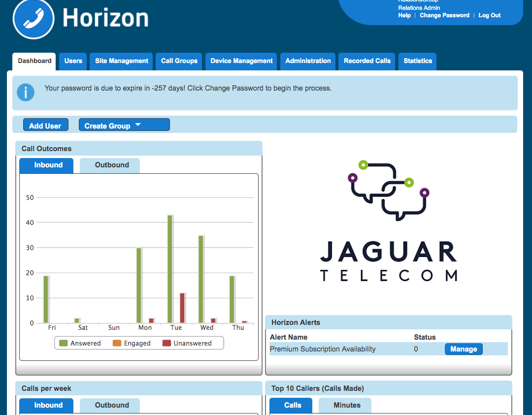Show Outbound data in Call Outcomes

point(112,165)
